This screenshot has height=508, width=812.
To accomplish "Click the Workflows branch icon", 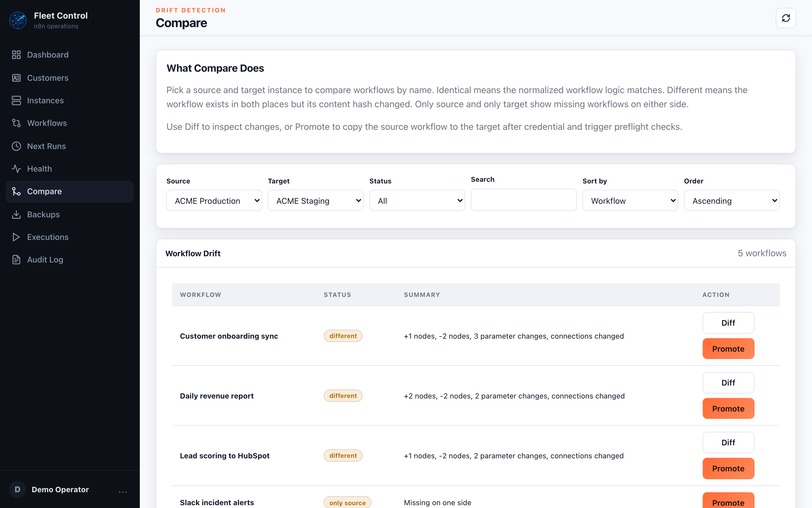I will [16, 123].
